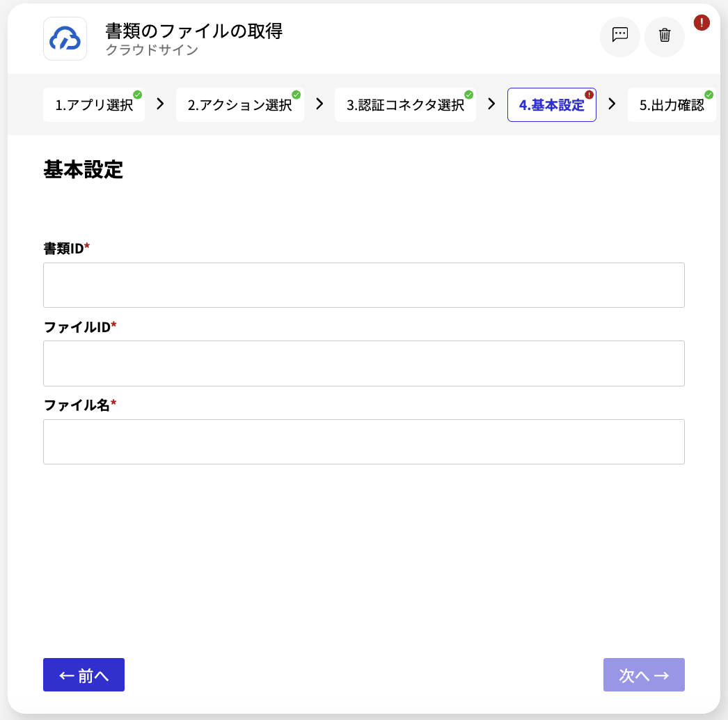Click the chevron between steps 3 and 4
This screenshot has height=720, width=728.
click(491, 104)
